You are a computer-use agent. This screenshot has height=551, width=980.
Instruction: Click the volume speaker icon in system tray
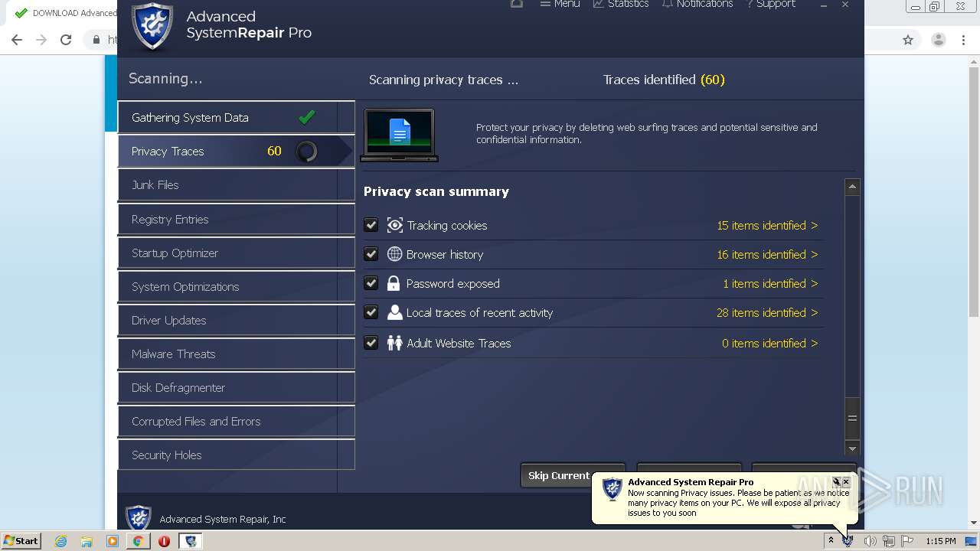[x=870, y=541]
